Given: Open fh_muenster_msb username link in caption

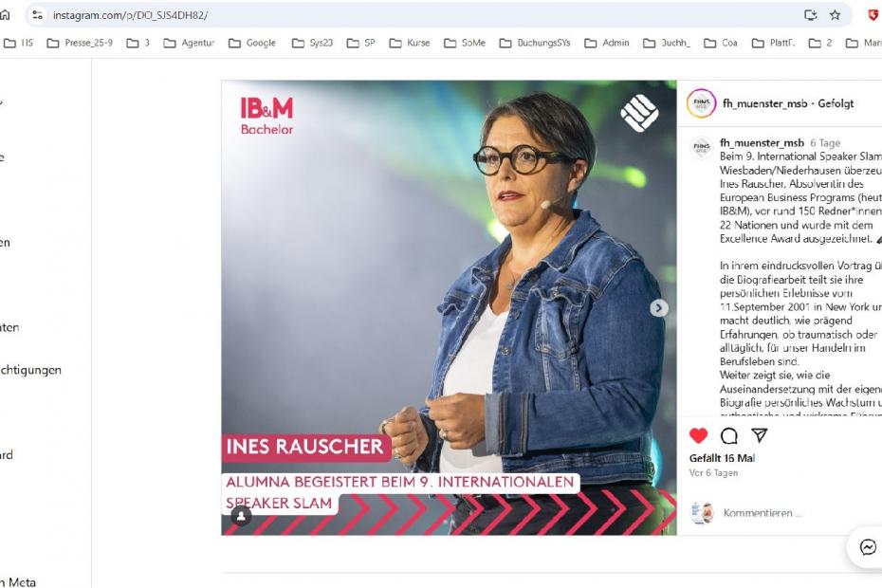Looking at the screenshot, I should pos(763,143).
